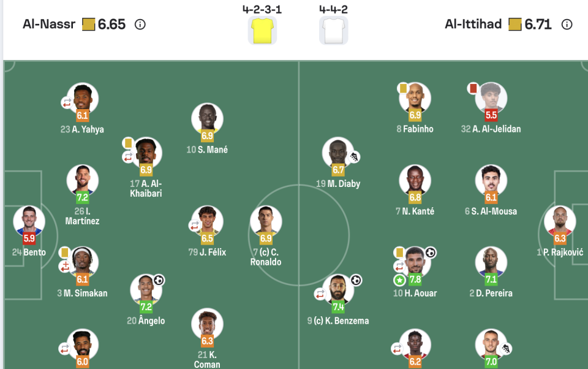Open N. Kanté player photo

click(415, 179)
